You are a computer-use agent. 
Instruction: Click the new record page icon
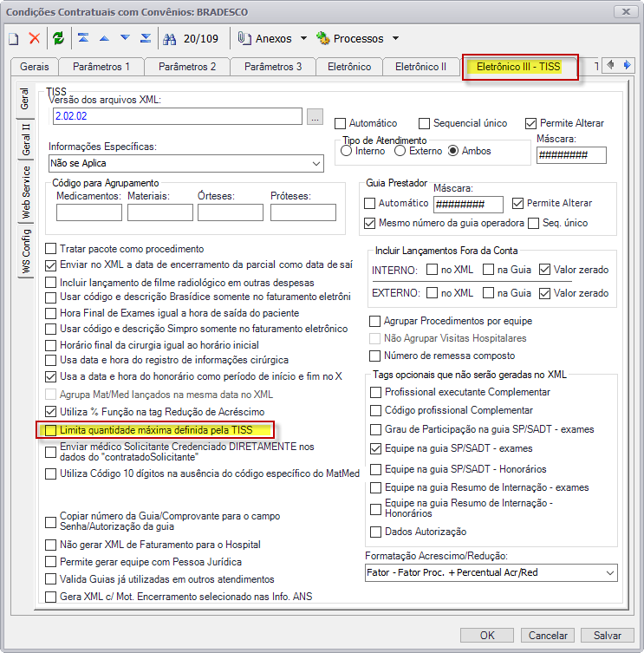(x=14, y=39)
